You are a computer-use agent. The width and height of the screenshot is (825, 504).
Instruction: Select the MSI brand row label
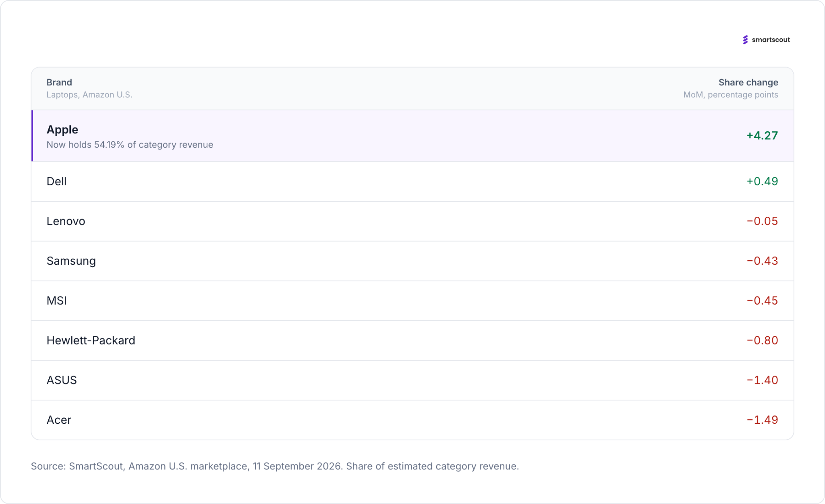click(57, 301)
